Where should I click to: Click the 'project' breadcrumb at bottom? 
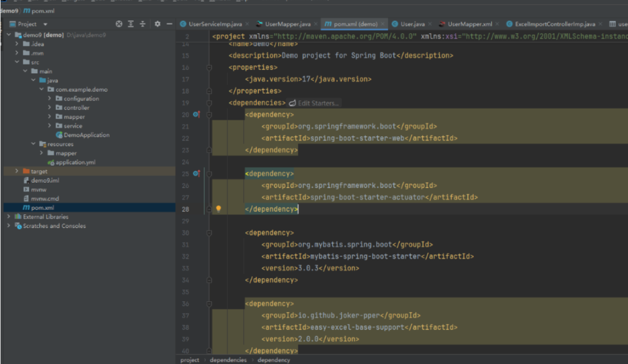(190, 360)
